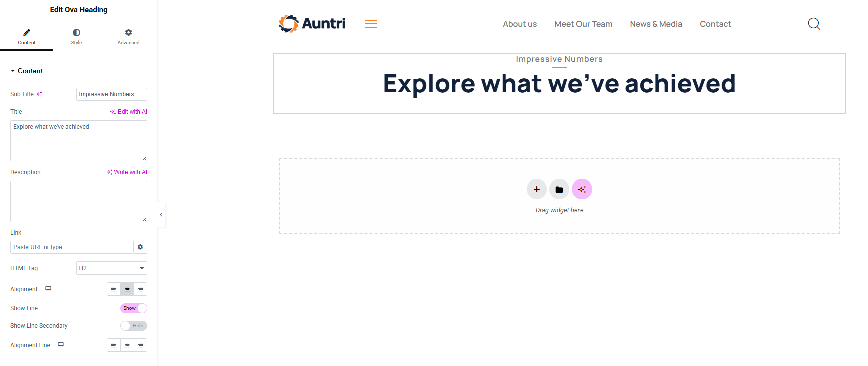Viewport: 868px width, 366px height.
Task: Click the Drag widget here text
Action: [559, 210]
